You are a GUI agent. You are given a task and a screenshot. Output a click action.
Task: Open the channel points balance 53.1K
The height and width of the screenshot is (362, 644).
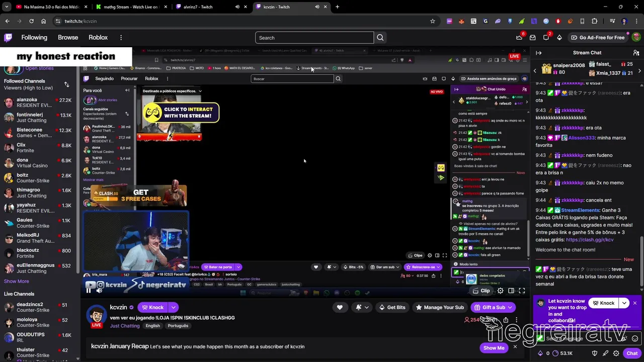pyautogui.click(x=562, y=353)
